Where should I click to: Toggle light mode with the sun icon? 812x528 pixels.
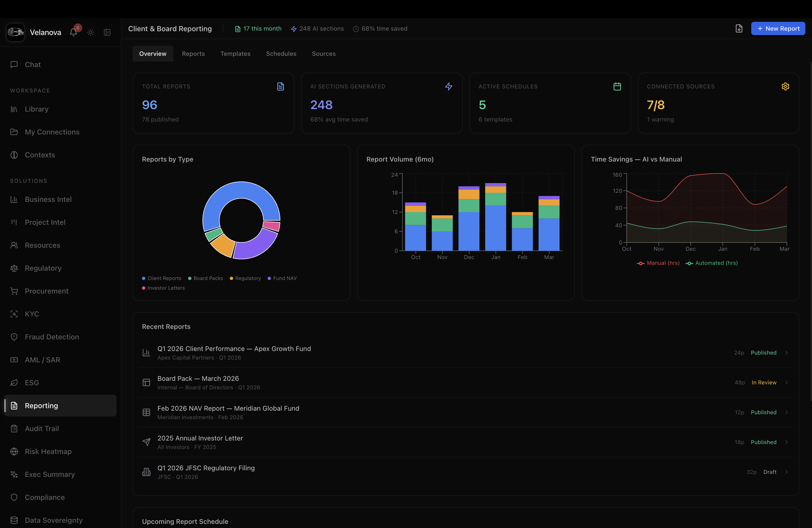pos(90,32)
